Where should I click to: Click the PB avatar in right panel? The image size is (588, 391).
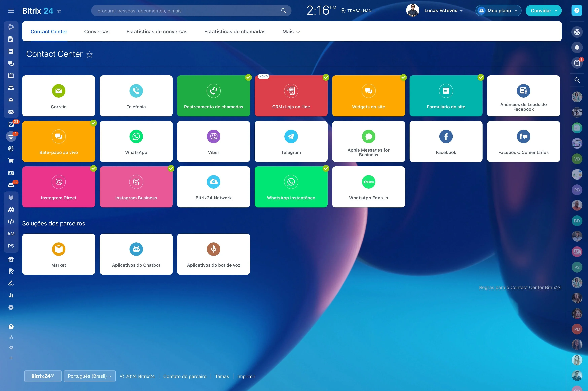[x=577, y=329]
